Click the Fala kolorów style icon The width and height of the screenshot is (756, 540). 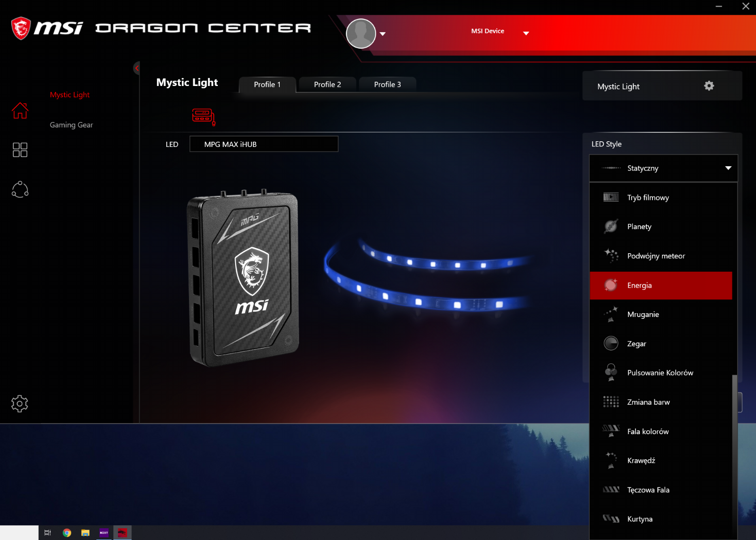[x=611, y=431]
